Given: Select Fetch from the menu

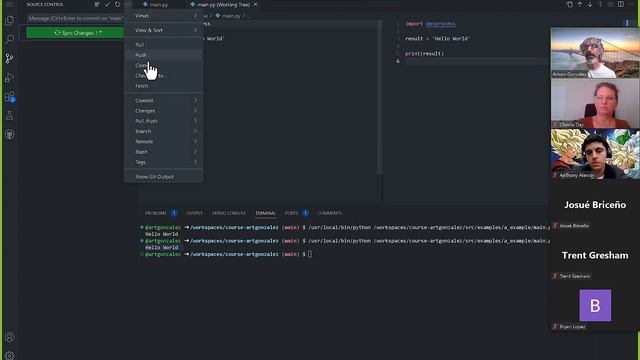Looking at the screenshot, I should pos(163,86).
